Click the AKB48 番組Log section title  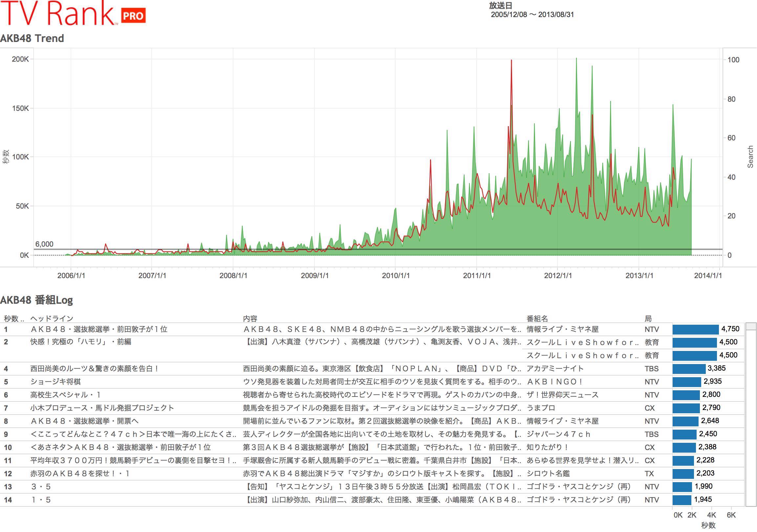pos(36,300)
